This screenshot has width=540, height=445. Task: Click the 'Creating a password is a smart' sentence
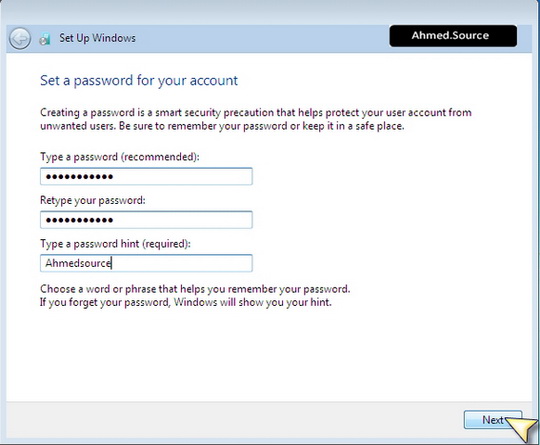[x=256, y=113]
